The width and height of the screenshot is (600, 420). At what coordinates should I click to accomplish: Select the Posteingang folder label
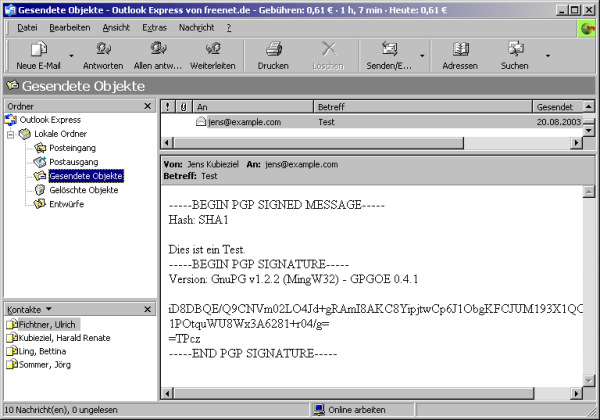point(72,148)
